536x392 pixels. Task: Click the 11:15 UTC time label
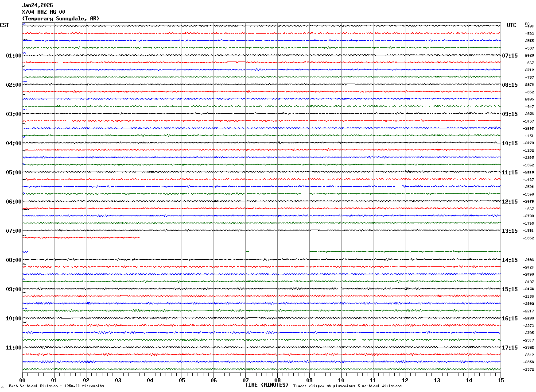click(x=510, y=173)
